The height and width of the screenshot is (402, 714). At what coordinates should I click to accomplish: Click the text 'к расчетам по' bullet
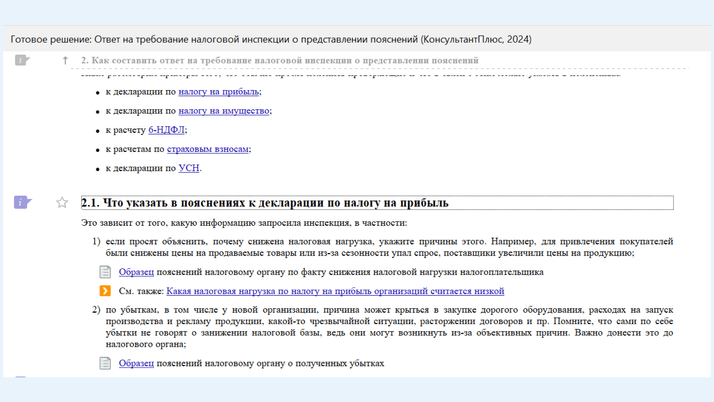click(x=135, y=149)
